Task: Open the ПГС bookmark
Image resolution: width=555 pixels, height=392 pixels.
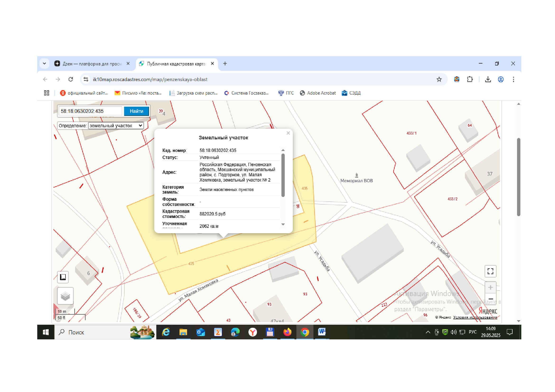Action: 286,93
